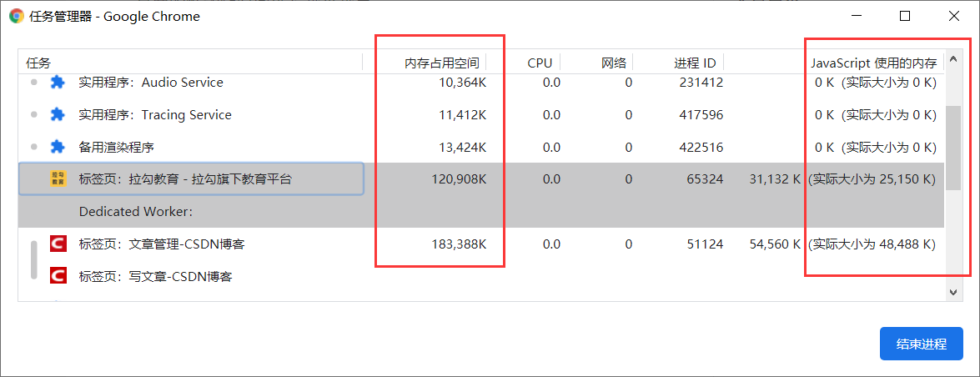The width and height of the screenshot is (980, 377).
Task: Click the scrollbar up arrow
Action: 953,59
